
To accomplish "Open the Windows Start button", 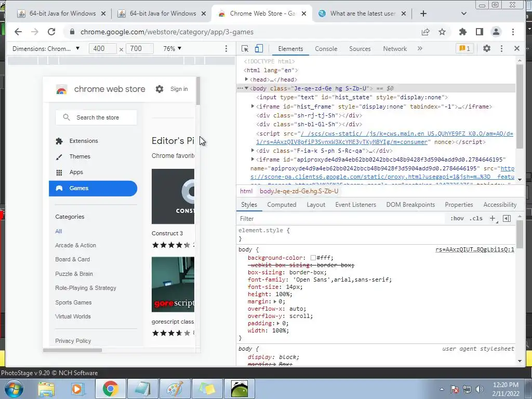I will [x=14, y=389].
